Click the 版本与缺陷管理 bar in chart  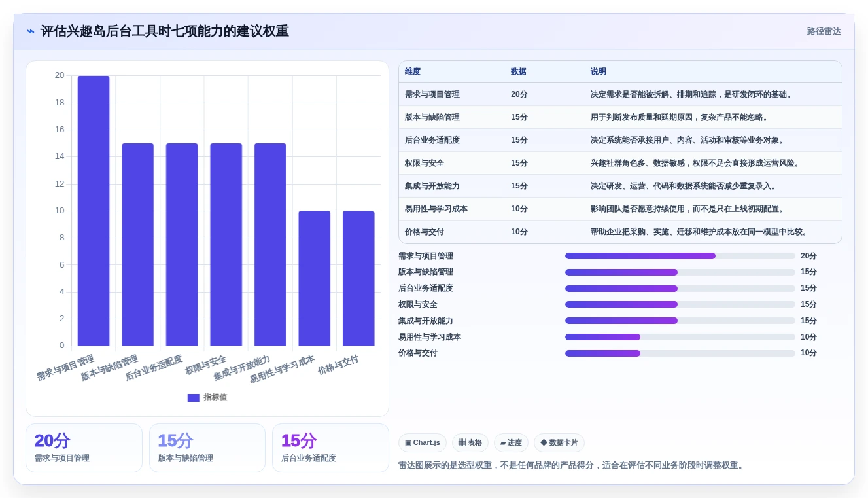137,245
